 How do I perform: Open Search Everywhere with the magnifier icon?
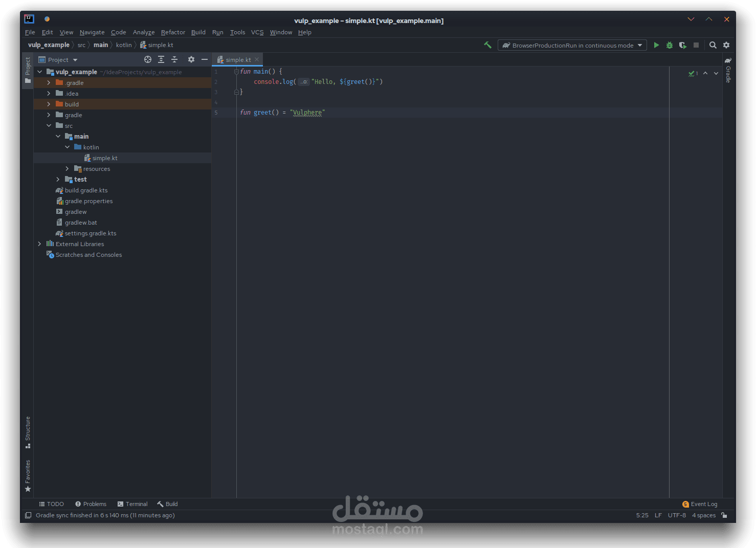(713, 45)
